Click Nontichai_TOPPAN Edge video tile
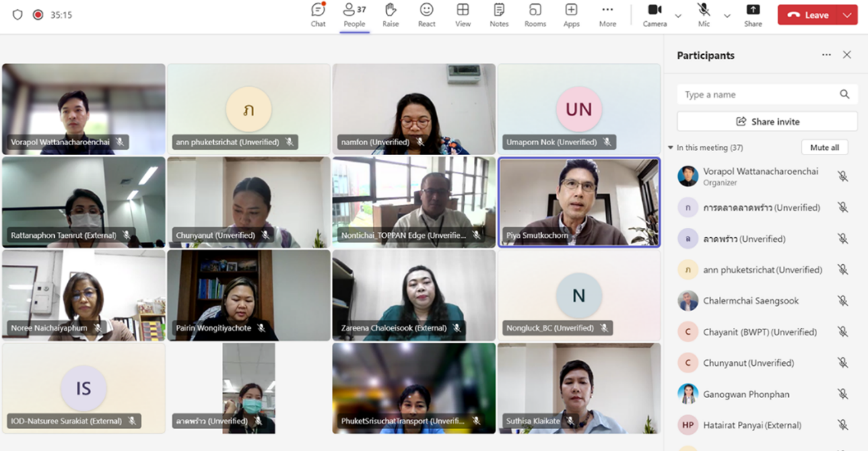This screenshot has width=868, height=451. click(x=414, y=202)
